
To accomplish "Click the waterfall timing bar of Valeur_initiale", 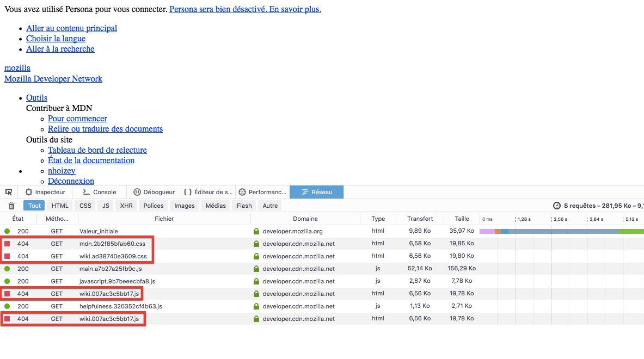I will (561, 231).
